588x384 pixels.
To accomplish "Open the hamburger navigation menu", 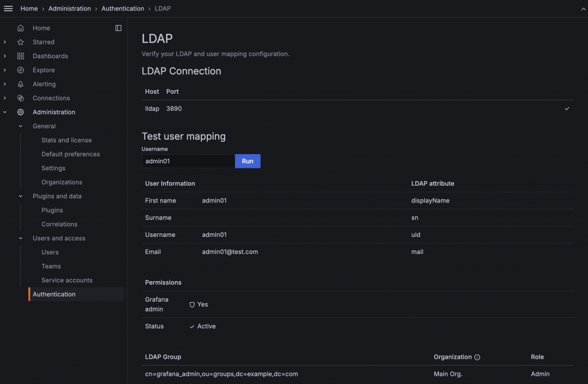I will [x=8, y=8].
